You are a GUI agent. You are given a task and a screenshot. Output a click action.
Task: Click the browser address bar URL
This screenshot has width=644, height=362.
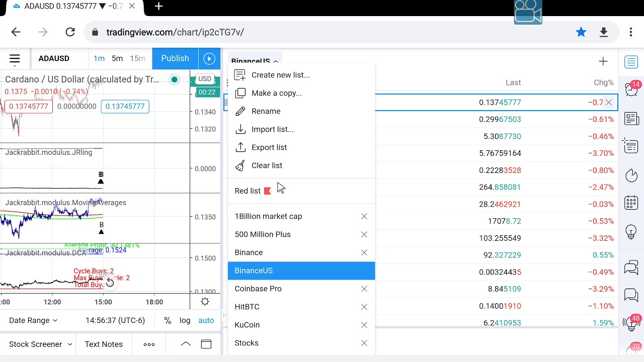[x=175, y=32]
